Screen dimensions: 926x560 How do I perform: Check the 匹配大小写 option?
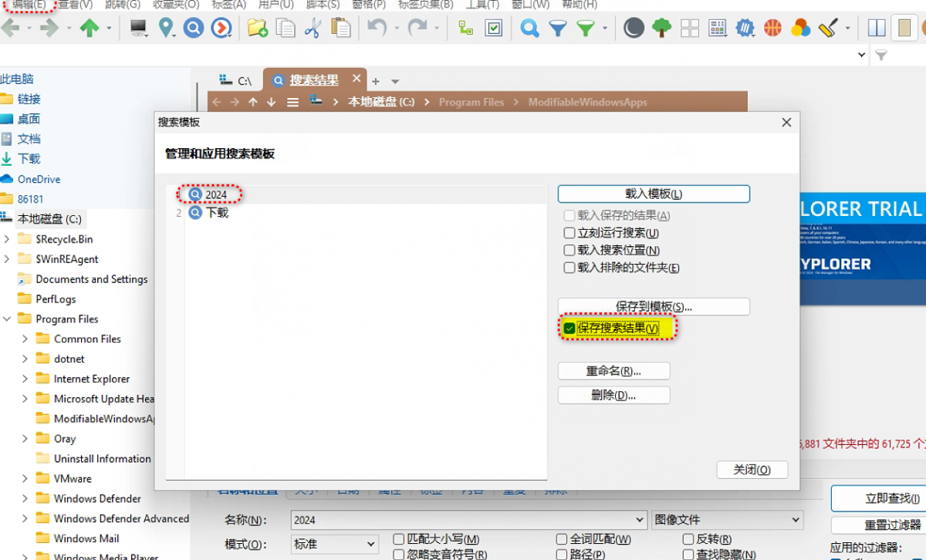pyautogui.click(x=398, y=539)
